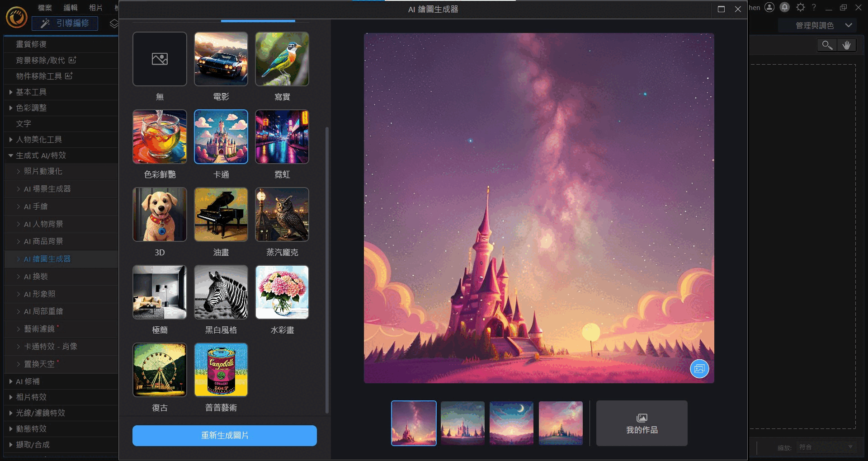Open the user account icon
Viewport: 868px width, 461px height.
click(x=769, y=7)
